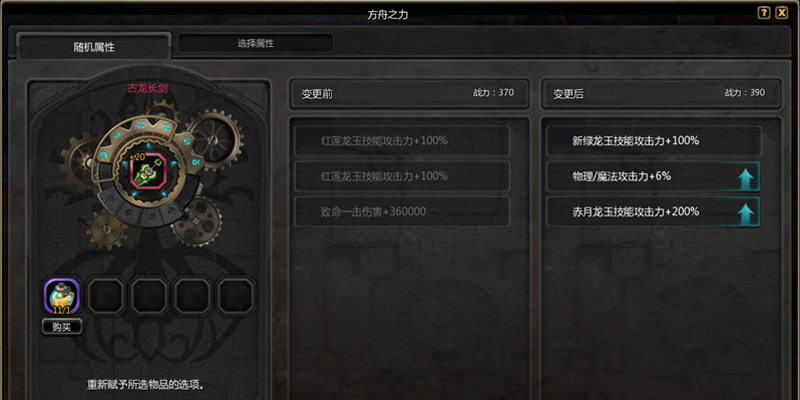Select the first 红莲龙玉技能攻击力+100% row
This screenshot has width=800, height=400.
coord(402,141)
